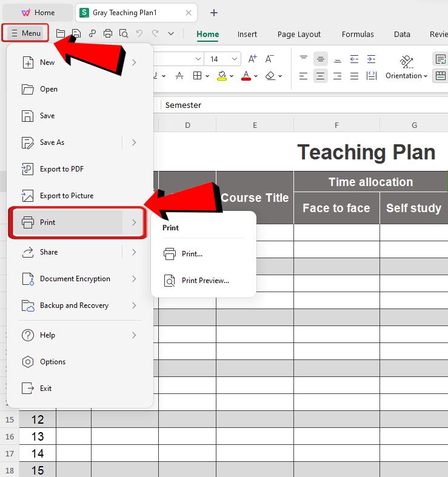Choose Save in the menu

point(80,116)
